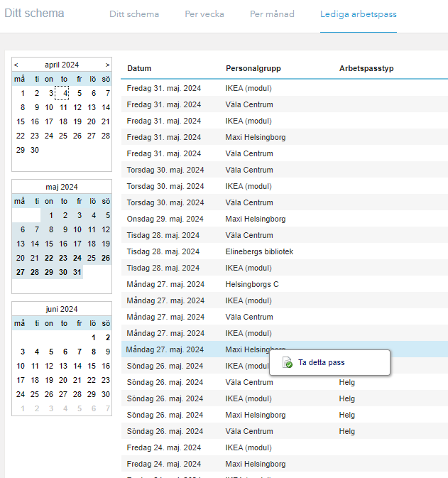Select Torsdag 30. maj IKEA (modul) row

tap(285, 186)
